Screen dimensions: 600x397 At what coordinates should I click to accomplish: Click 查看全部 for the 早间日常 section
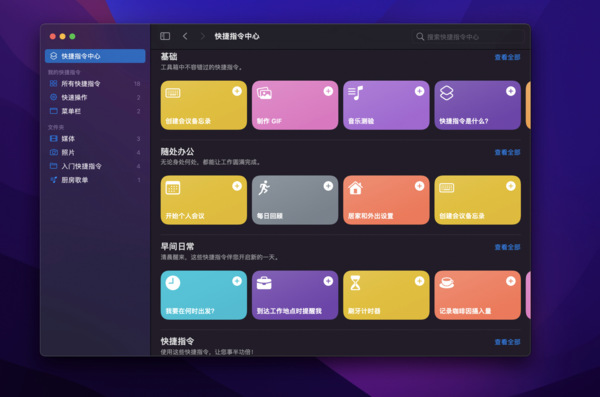click(507, 247)
